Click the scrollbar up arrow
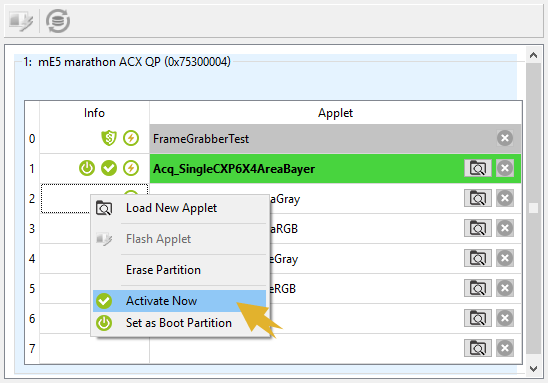 533,55
